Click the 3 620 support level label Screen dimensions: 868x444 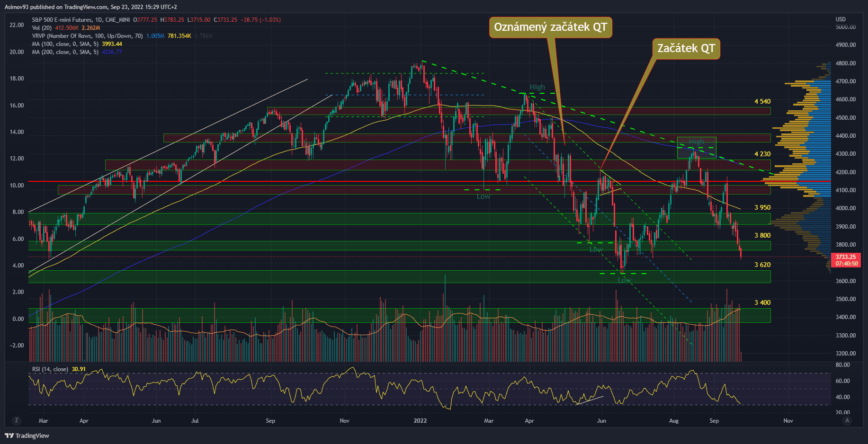pyautogui.click(x=762, y=265)
